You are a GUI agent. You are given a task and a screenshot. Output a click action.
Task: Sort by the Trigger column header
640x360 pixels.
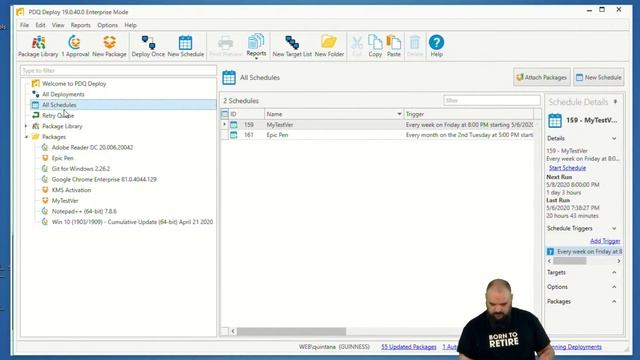[469, 114]
